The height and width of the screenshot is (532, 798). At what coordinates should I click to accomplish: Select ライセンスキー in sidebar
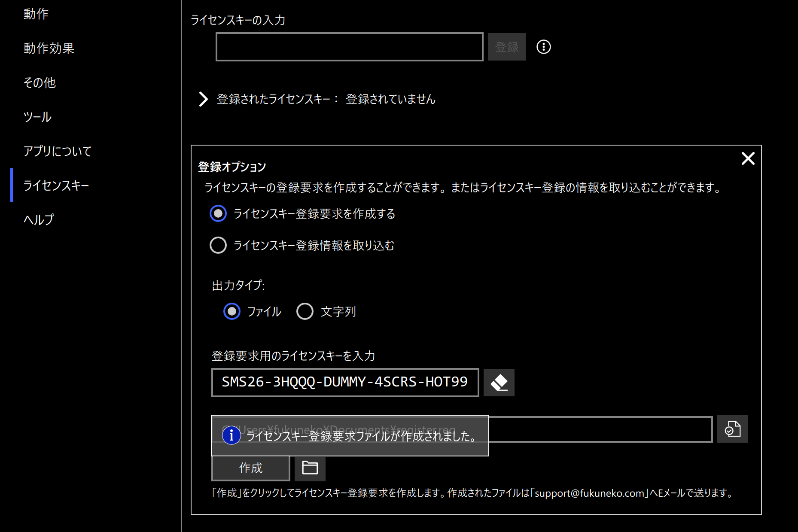click(x=56, y=185)
